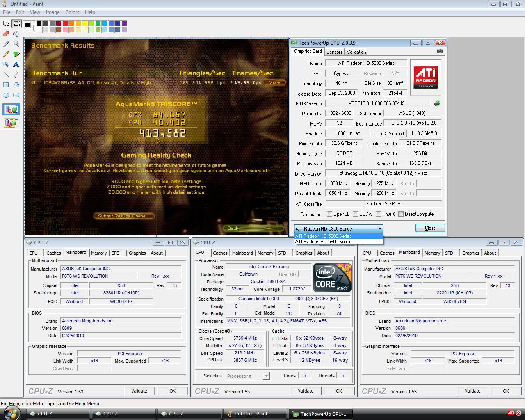Click the Cypress GPU field in GPU-Z
The width and height of the screenshot is (525, 420).
(341, 73)
